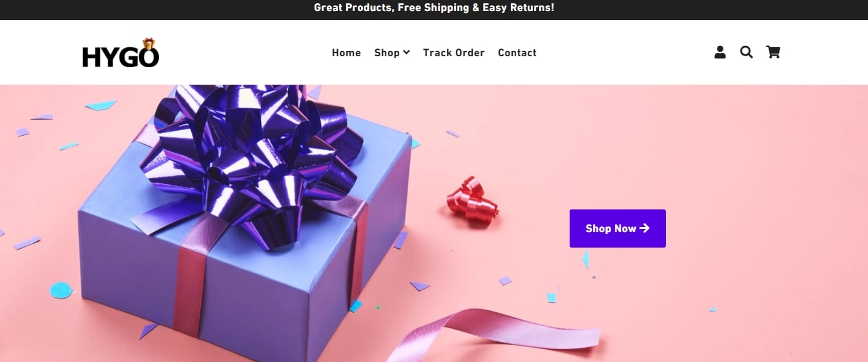Click the purple Shop Now button

pos(617,228)
